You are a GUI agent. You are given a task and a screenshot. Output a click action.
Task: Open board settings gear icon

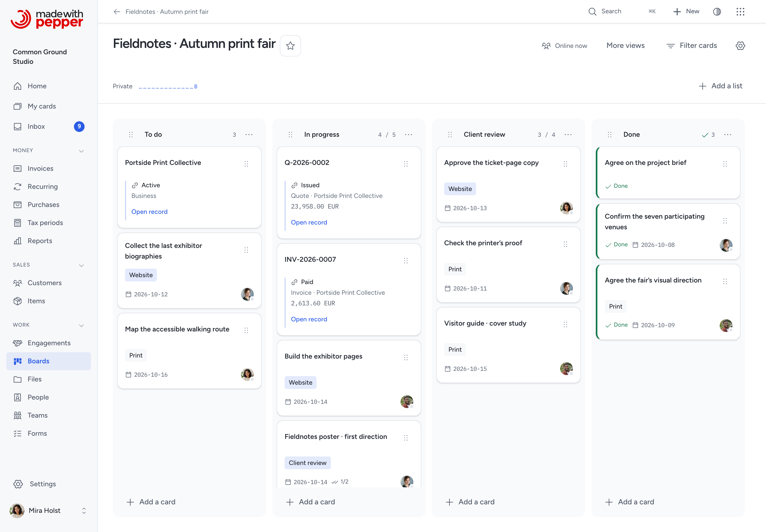tap(740, 46)
